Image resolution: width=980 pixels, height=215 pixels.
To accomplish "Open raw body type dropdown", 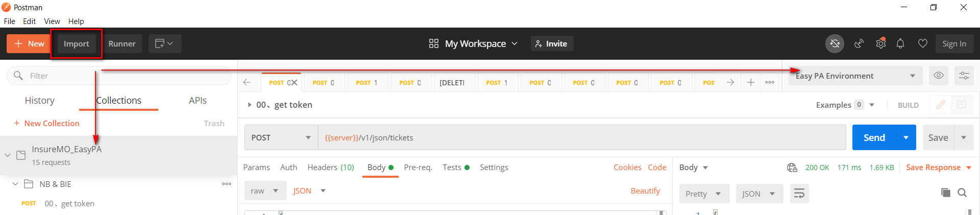I will pyautogui.click(x=265, y=190).
